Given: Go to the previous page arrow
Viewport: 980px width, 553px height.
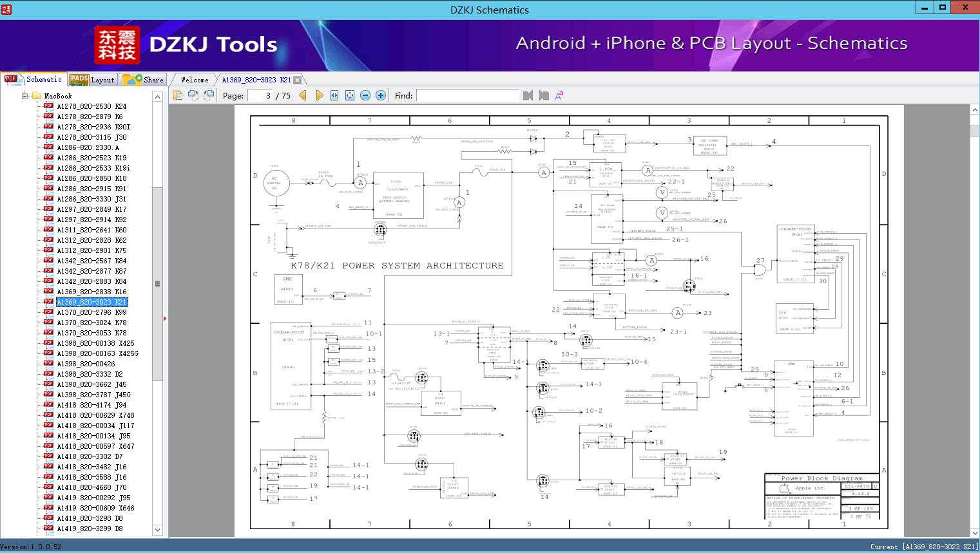Looking at the screenshot, I should tap(303, 95).
